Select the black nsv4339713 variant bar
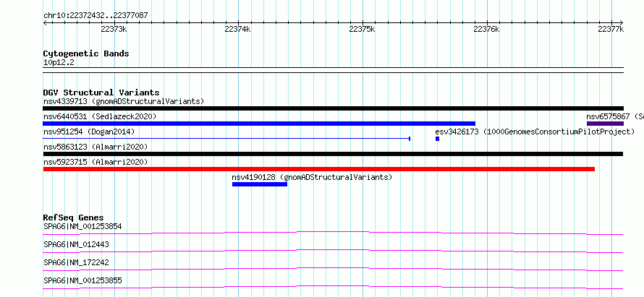The height and width of the screenshot is (297, 644). click(333, 108)
